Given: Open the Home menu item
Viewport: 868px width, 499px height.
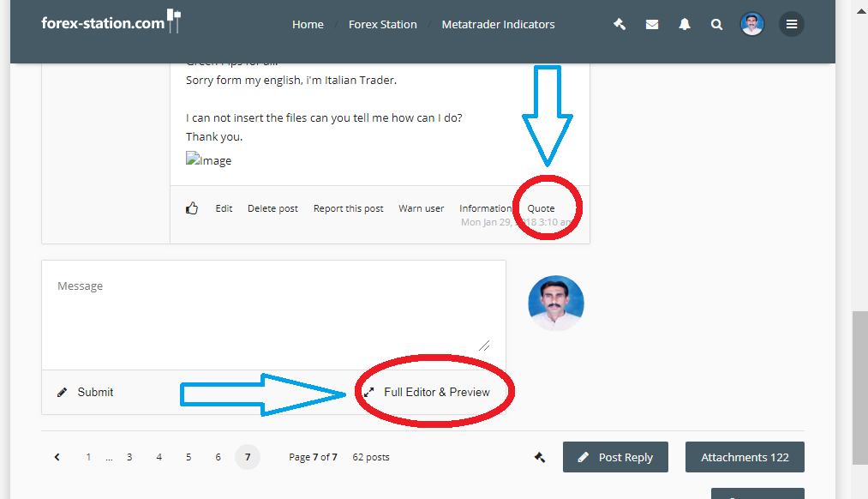Looking at the screenshot, I should coord(308,24).
